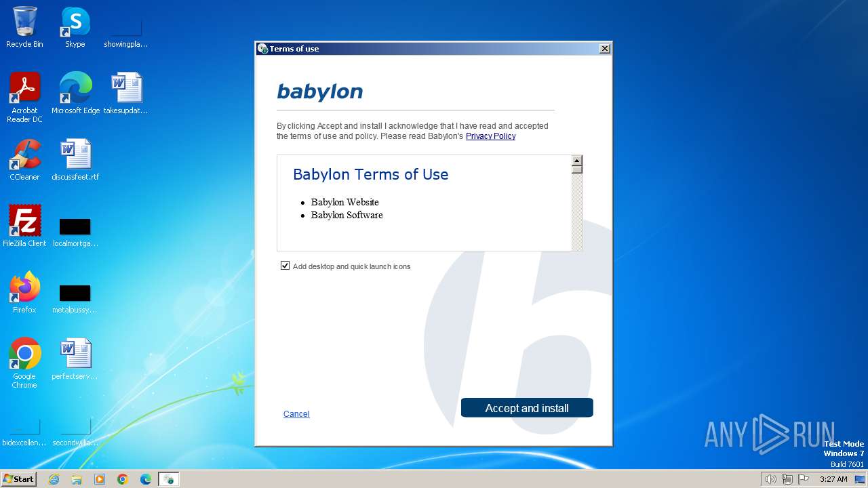The image size is (868, 488).
Task: Select the discussfeet.rtf document icon
Action: [75, 159]
